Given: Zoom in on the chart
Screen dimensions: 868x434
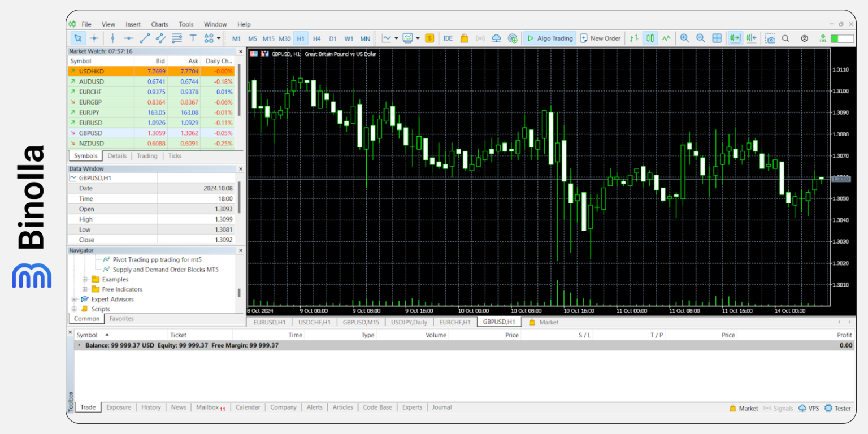Looking at the screenshot, I should [684, 38].
